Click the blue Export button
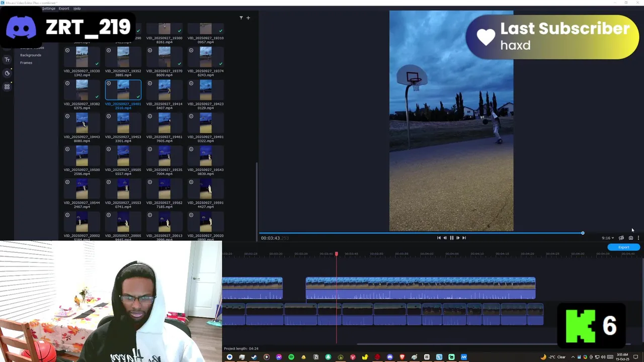The width and height of the screenshot is (644, 362). [x=623, y=247]
